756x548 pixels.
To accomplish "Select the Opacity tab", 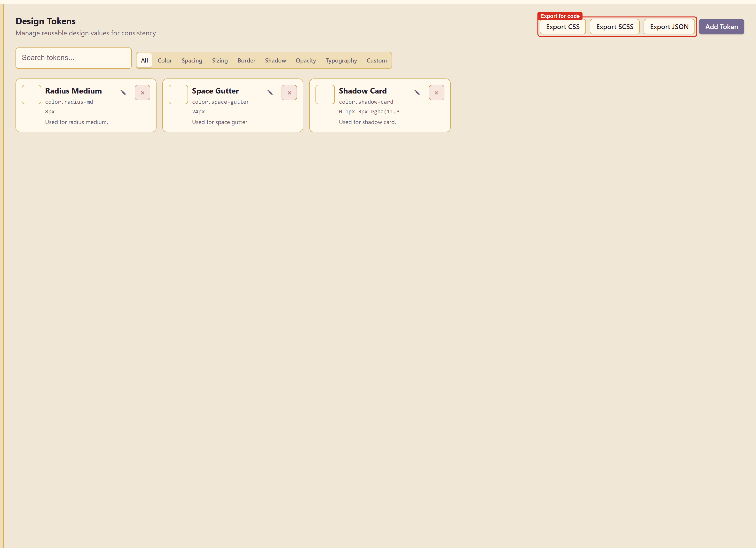I will pyautogui.click(x=306, y=60).
